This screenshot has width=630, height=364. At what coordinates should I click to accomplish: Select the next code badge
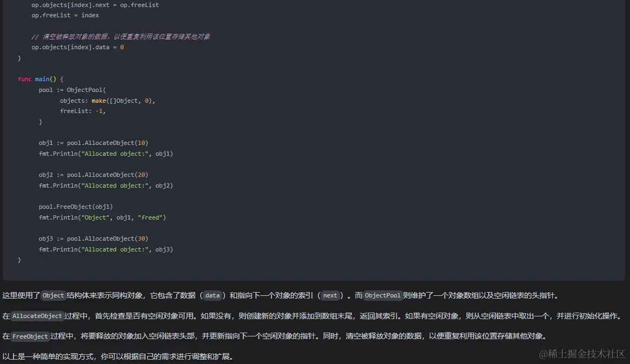(x=330, y=295)
